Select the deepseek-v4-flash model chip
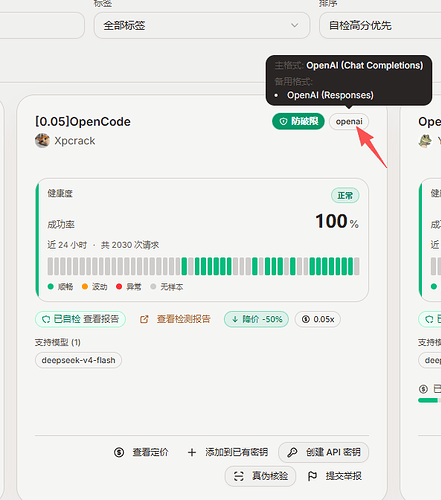Image resolution: width=441 pixels, height=500 pixels. click(x=78, y=360)
